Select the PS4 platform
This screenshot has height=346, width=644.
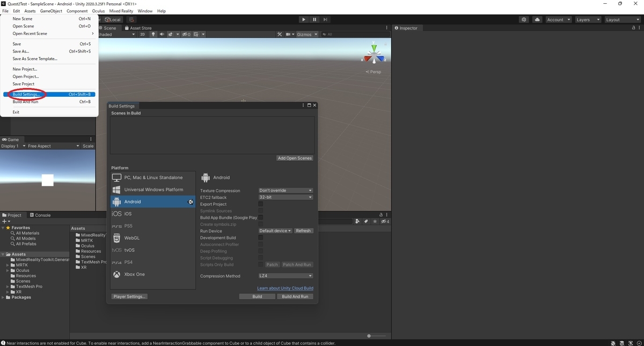pyautogui.click(x=153, y=262)
